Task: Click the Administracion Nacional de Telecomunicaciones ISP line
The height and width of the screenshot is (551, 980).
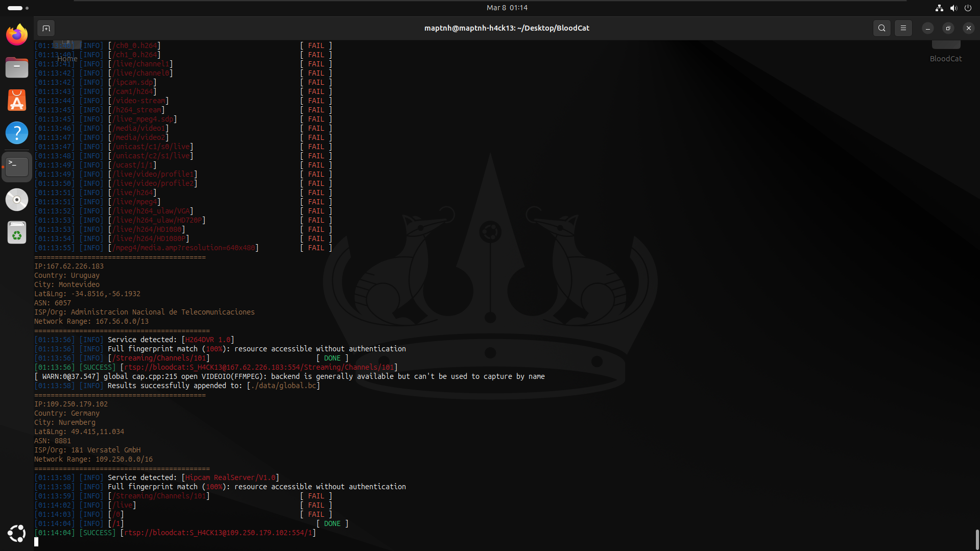Action: pyautogui.click(x=145, y=312)
